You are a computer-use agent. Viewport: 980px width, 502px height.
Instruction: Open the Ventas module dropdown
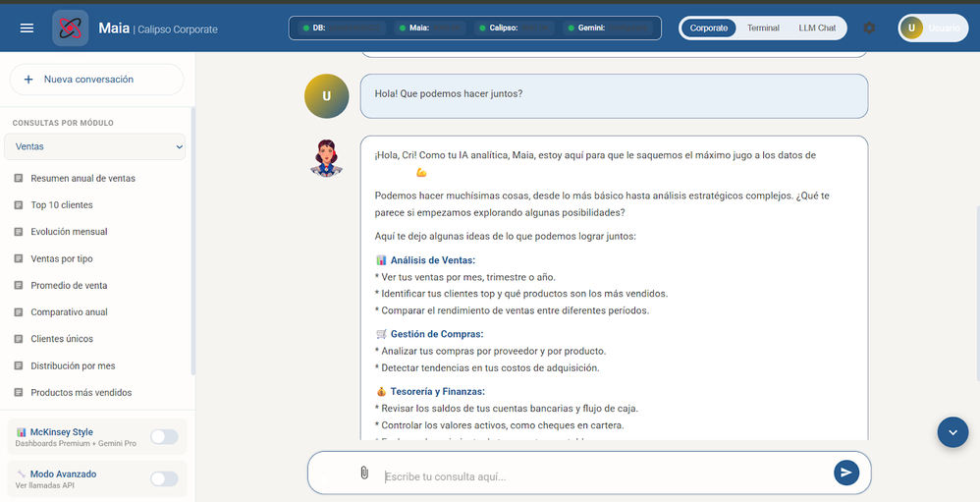(95, 147)
